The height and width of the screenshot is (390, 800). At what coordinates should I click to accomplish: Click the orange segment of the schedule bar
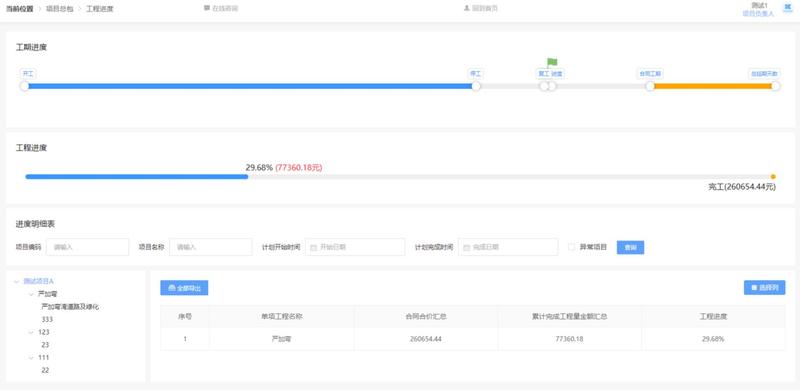click(x=713, y=86)
